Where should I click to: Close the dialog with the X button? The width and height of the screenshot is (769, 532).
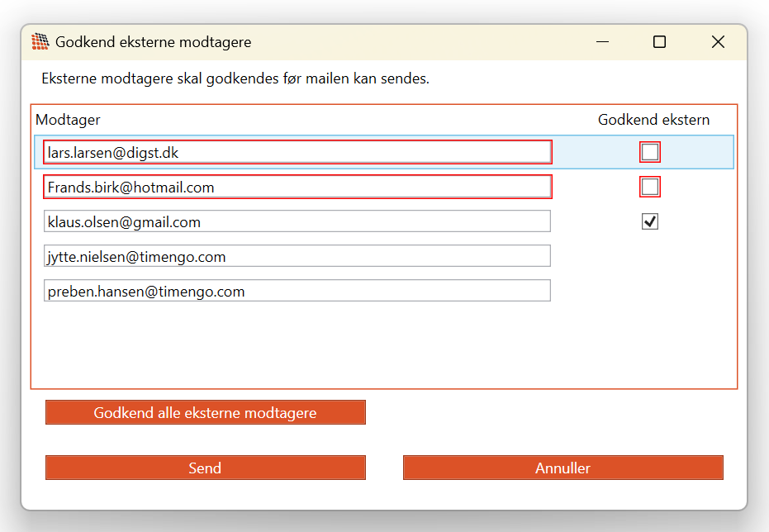[718, 42]
